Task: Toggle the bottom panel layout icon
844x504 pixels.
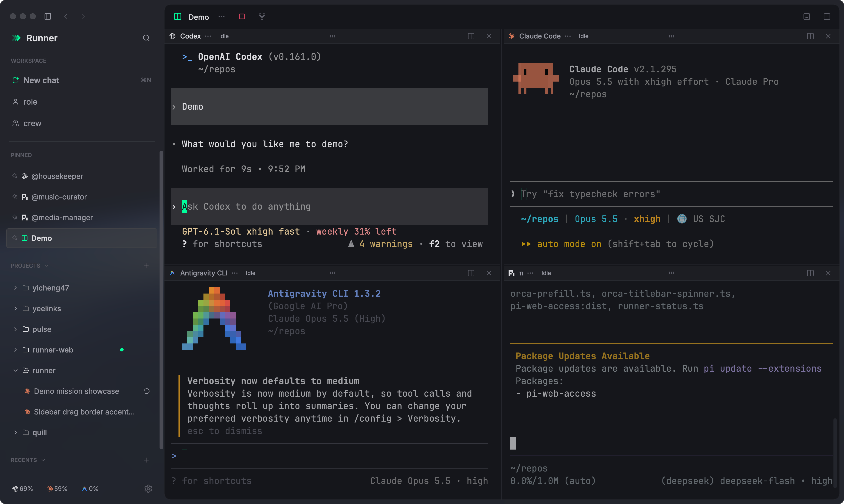Action: coord(807,17)
